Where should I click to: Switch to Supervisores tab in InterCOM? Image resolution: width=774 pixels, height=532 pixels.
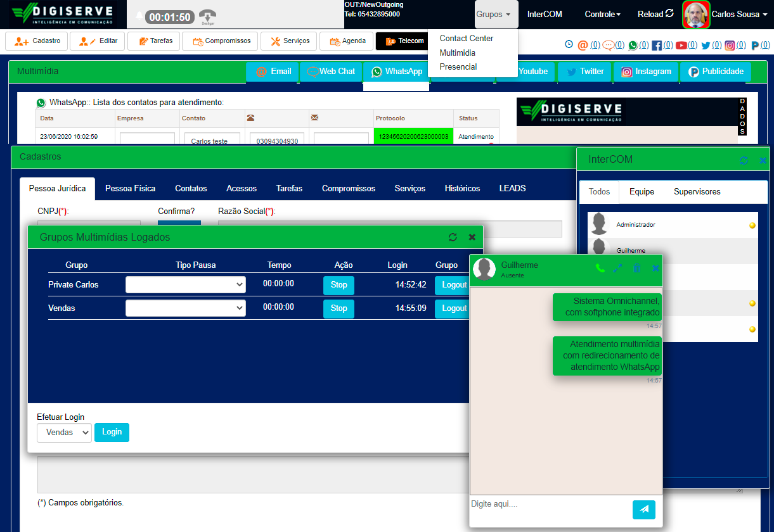697,192
